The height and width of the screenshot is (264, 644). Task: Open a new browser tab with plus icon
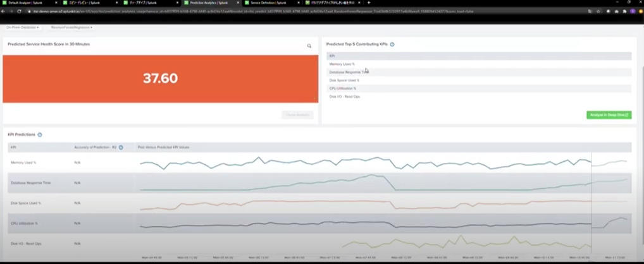click(369, 3)
